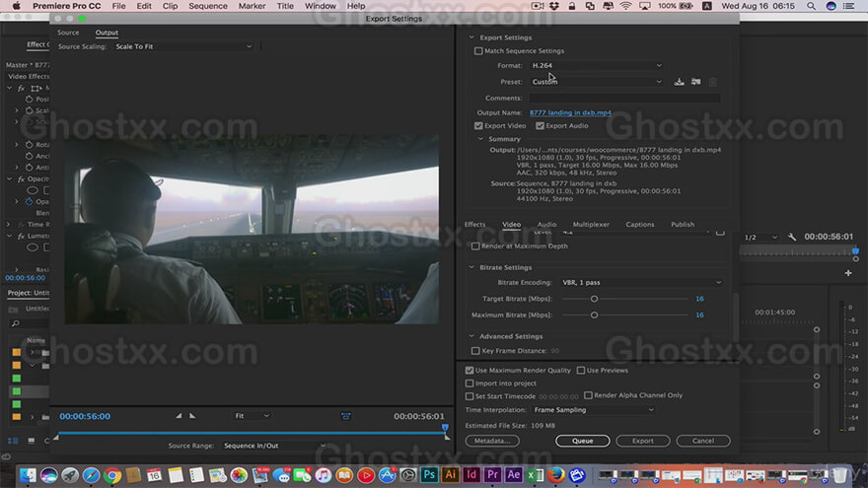Click the wrench settings icon in Program monitor
868x488 pixels.
pos(792,237)
